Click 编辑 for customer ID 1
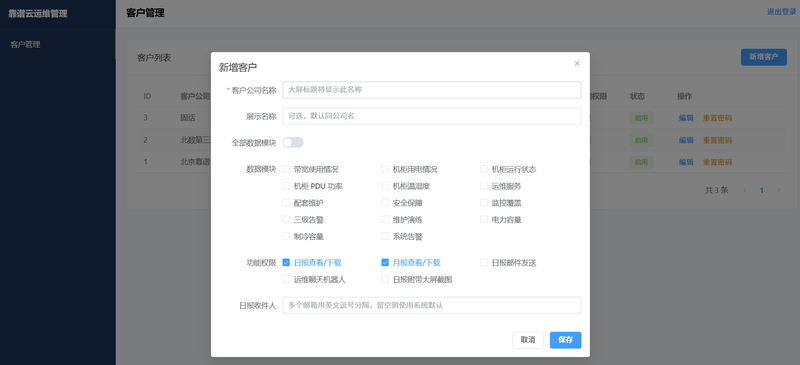800x365 pixels. pyautogui.click(x=686, y=162)
